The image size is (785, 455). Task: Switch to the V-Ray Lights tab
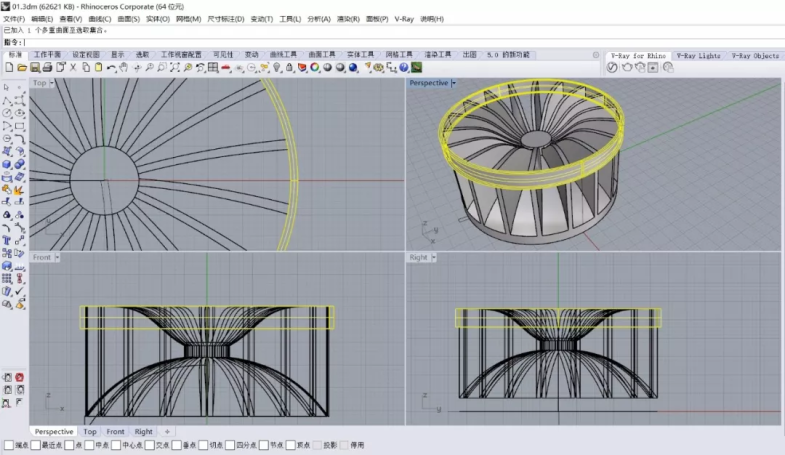coord(697,56)
